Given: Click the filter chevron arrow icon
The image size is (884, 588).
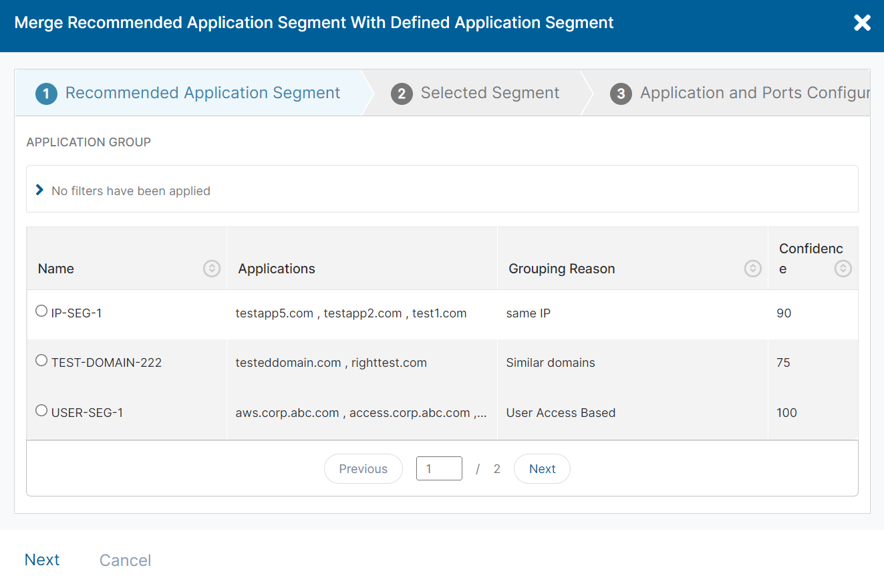Looking at the screenshot, I should (41, 190).
